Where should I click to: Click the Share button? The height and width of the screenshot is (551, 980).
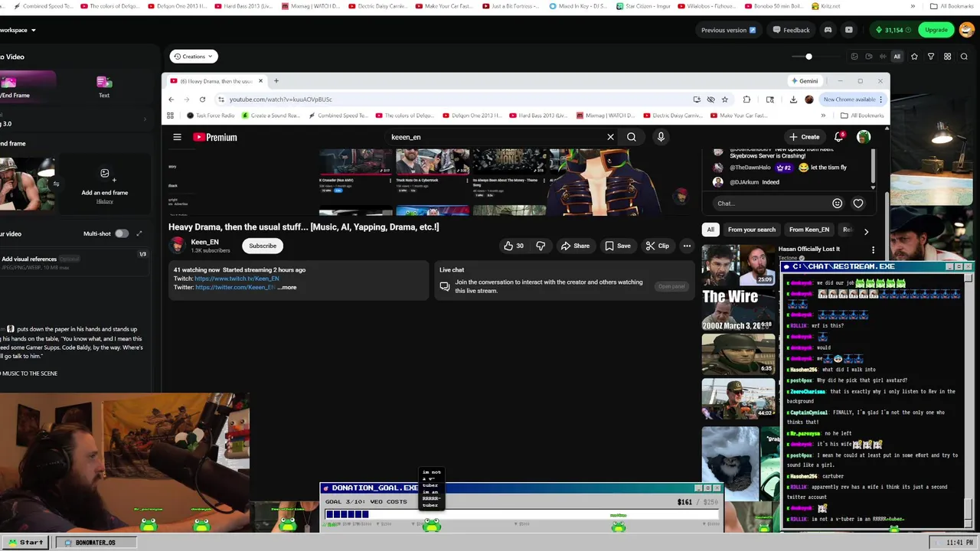[x=575, y=246]
